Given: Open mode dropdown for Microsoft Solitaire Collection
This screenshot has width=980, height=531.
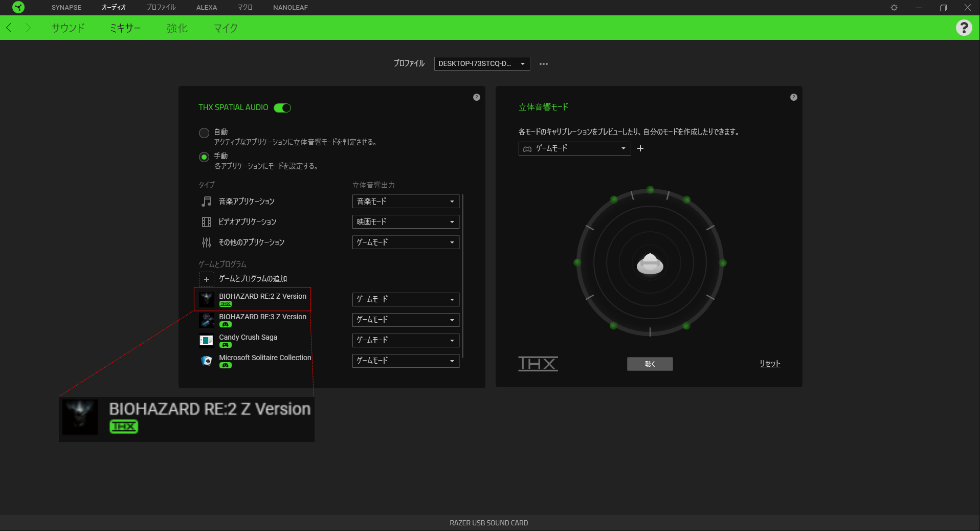Looking at the screenshot, I should [x=406, y=361].
